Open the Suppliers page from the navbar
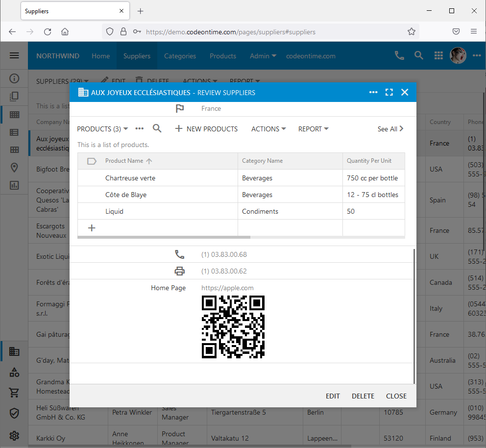Image resolution: width=486 pixels, height=448 pixels. coord(137,55)
